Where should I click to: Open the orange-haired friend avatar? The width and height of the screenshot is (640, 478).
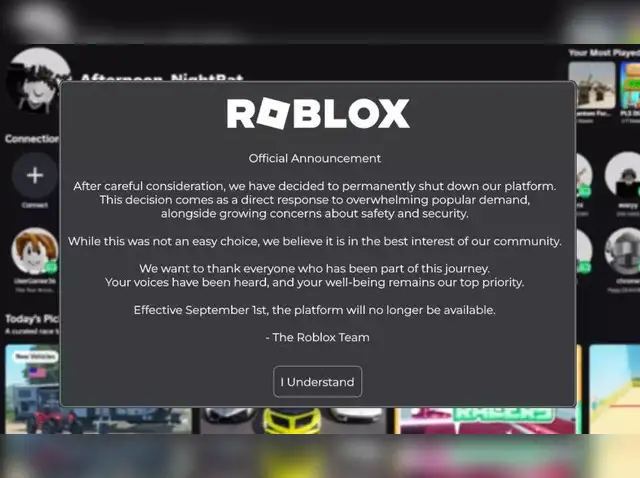pos(35,251)
